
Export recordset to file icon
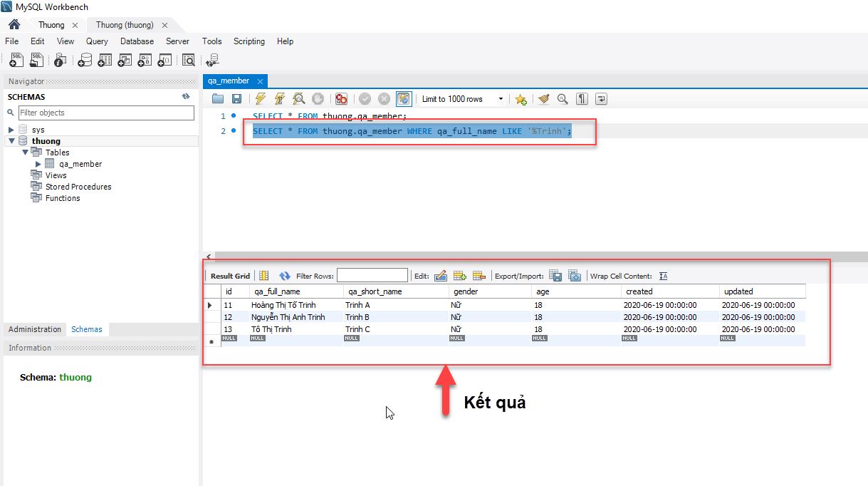click(555, 276)
